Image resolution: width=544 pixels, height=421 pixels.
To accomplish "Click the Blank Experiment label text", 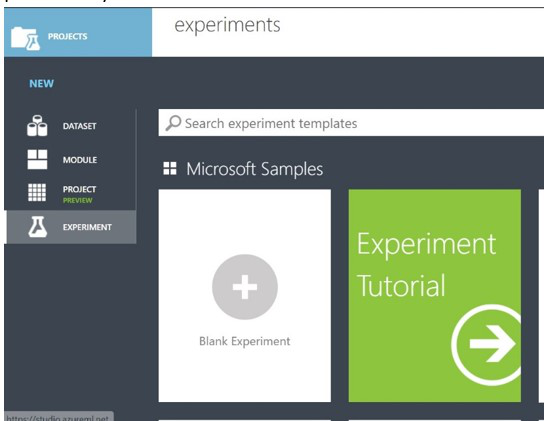I will 245,341.
